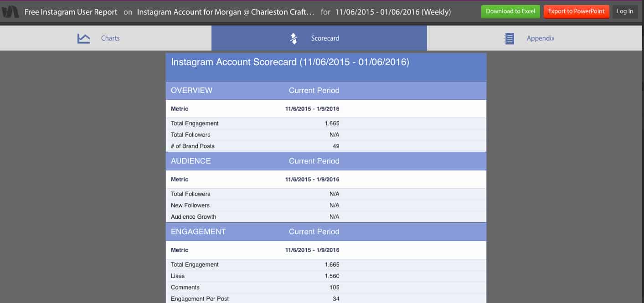Click Download to Excel button
The width and height of the screenshot is (644, 303).
pos(510,11)
